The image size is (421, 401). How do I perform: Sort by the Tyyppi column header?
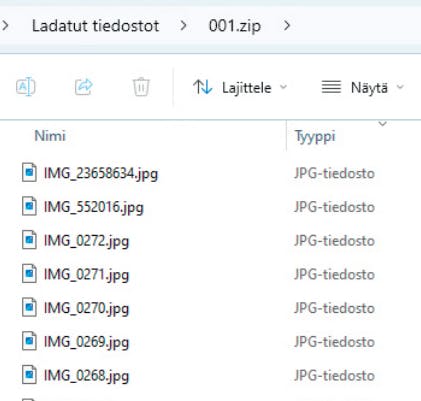pos(315,137)
